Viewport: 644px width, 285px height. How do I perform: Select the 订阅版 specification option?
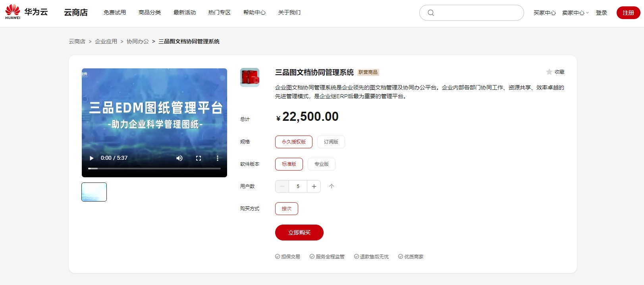click(331, 142)
